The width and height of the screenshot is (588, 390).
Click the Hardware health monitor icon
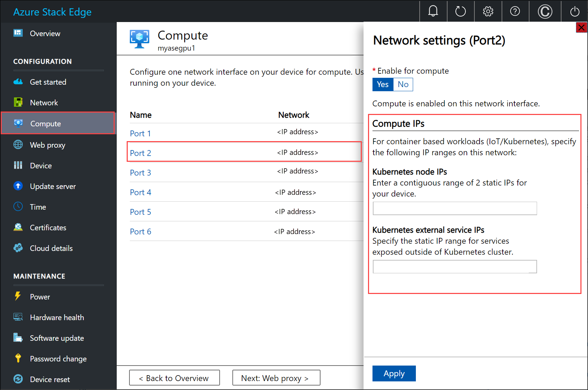[x=18, y=317]
